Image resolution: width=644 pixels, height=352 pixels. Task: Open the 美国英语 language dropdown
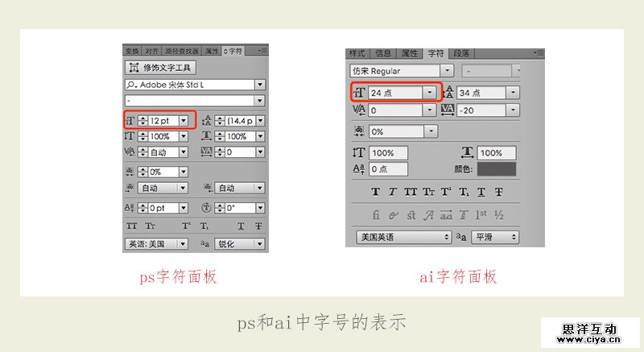(404, 237)
